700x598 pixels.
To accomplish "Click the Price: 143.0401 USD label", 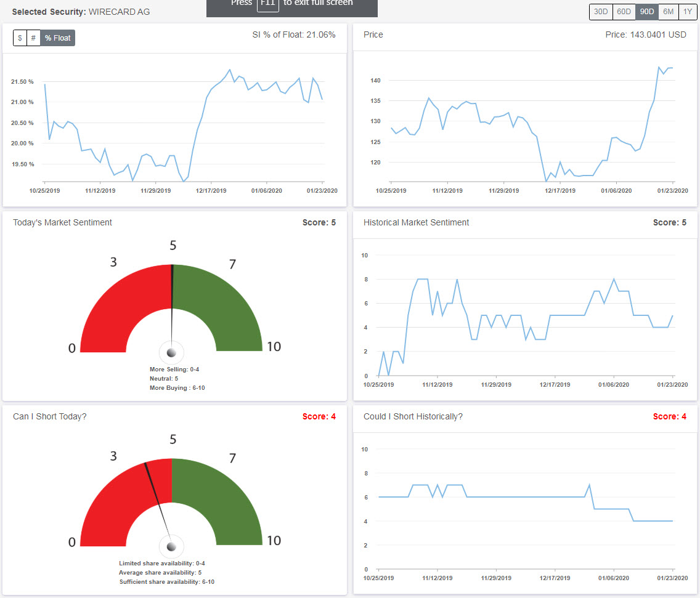I will (x=646, y=35).
